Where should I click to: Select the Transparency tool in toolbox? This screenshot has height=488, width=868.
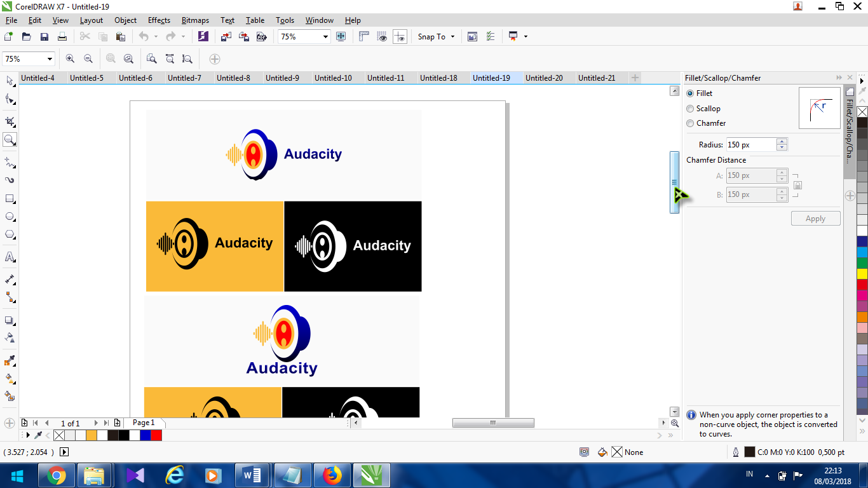[x=10, y=338]
